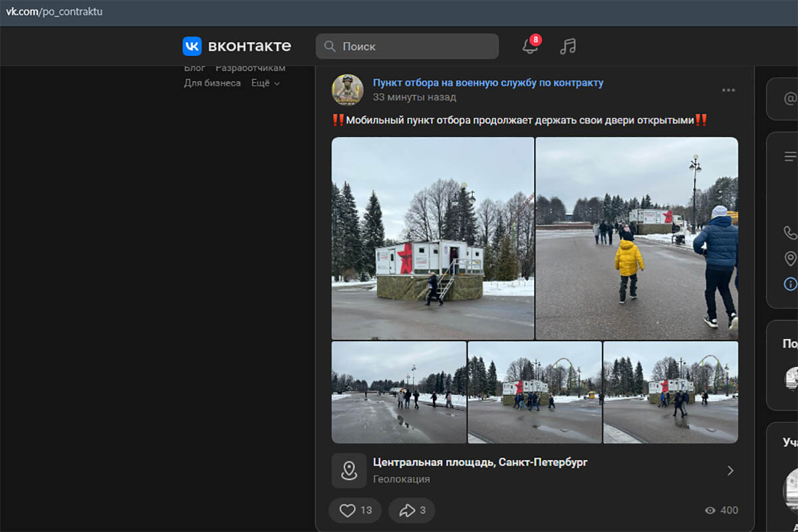Open notifications bell with 8 badge

pyautogui.click(x=531, y=45)
